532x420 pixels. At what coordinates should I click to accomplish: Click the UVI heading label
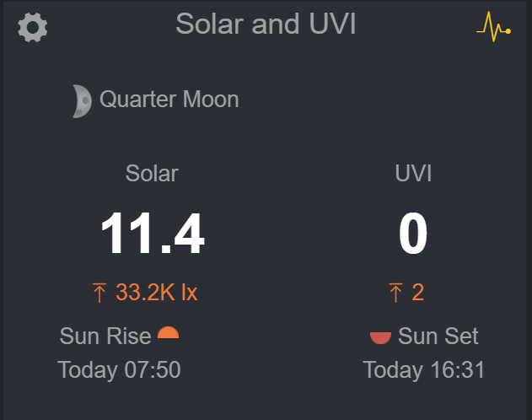tap(413, 173)
